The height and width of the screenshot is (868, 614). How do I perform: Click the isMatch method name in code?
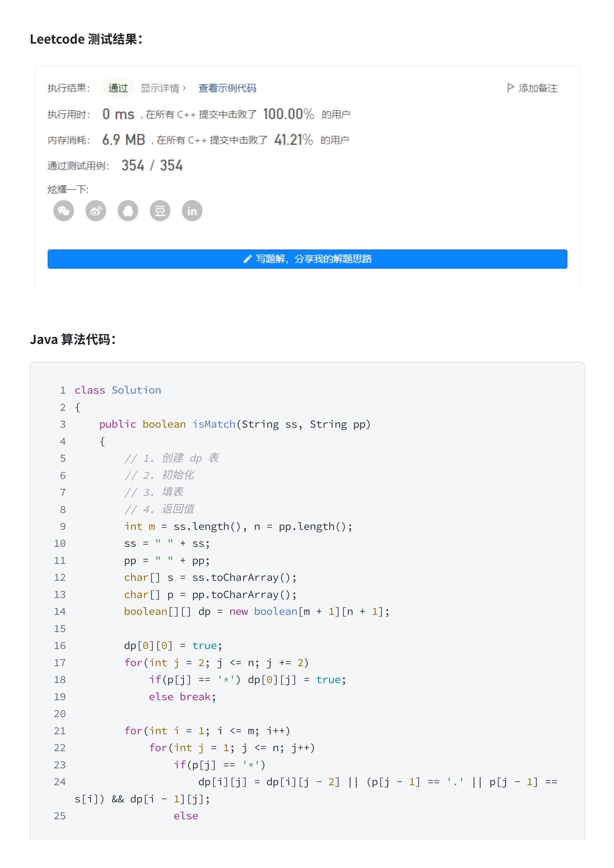tap(214, 424)
